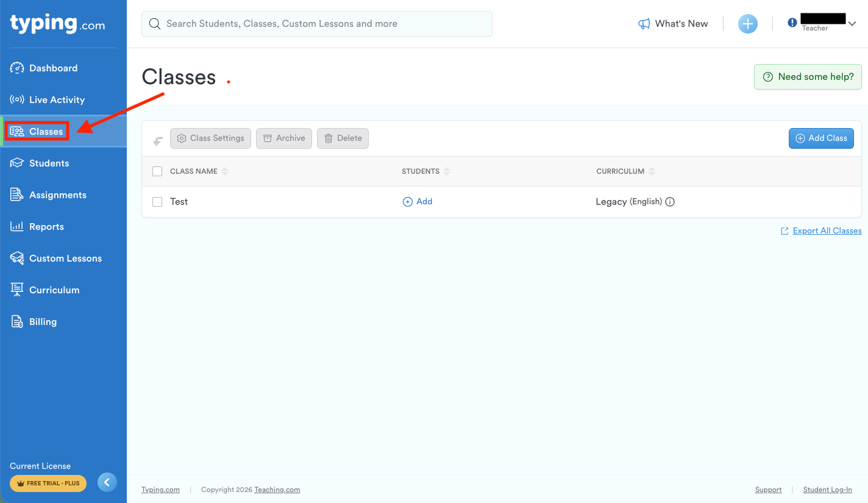
Task: Check the Test class checkbox
Action: (x=157, y=202)
